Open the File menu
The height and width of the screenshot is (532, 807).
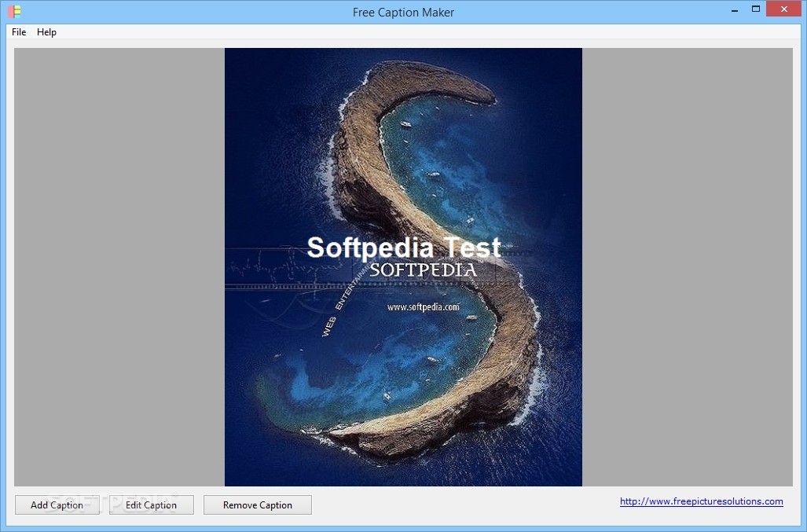pos(19,32)
